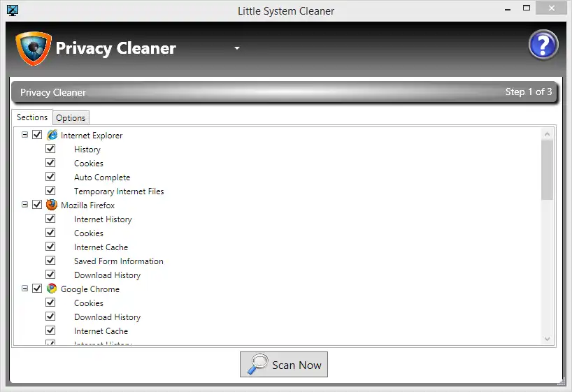
Task: Click the scrollbar down arrow
Action: [x=547, y=339]
